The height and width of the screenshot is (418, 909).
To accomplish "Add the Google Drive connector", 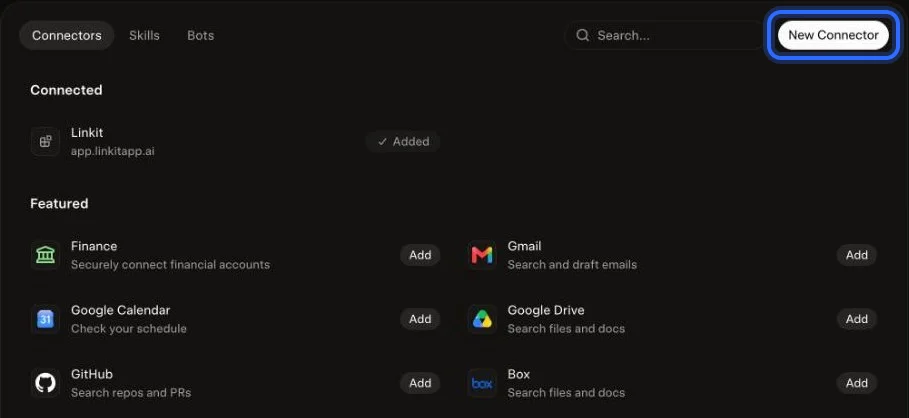I will tap(857, 319).
